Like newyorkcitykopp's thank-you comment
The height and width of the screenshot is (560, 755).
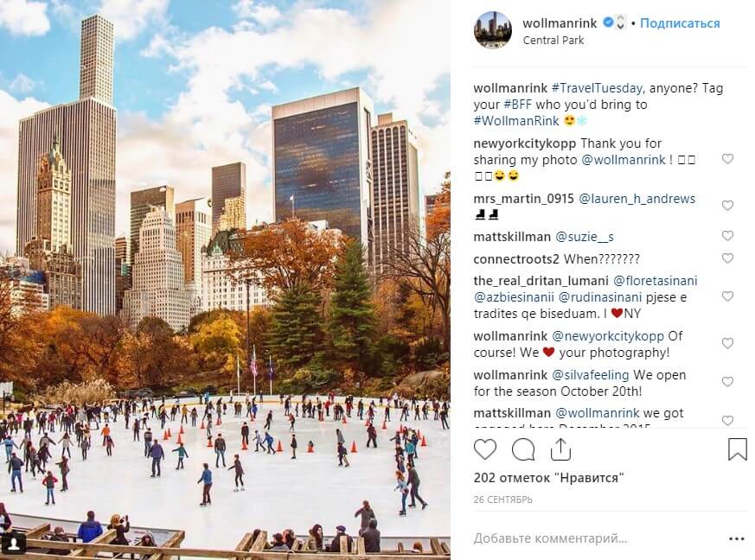727,159
